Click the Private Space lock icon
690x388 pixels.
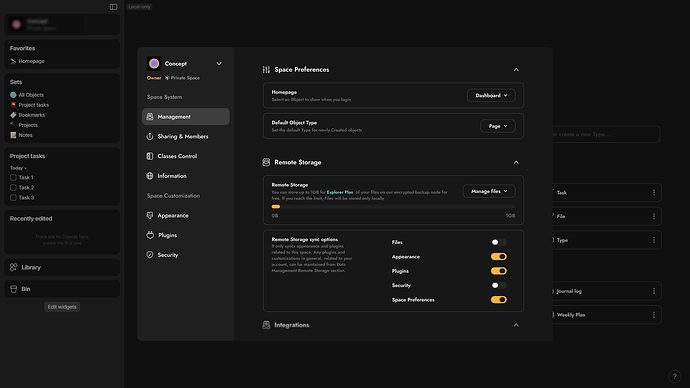[167, 78]
